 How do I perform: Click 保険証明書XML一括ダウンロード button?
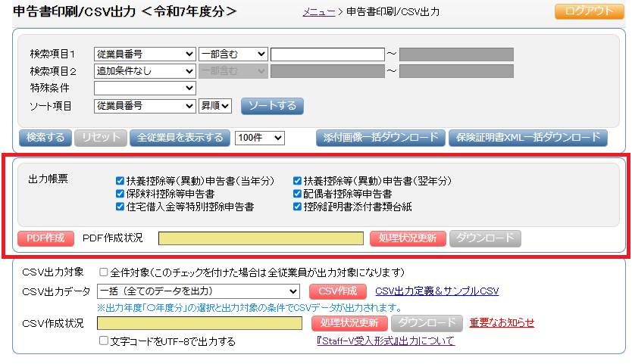pos(527,138)
